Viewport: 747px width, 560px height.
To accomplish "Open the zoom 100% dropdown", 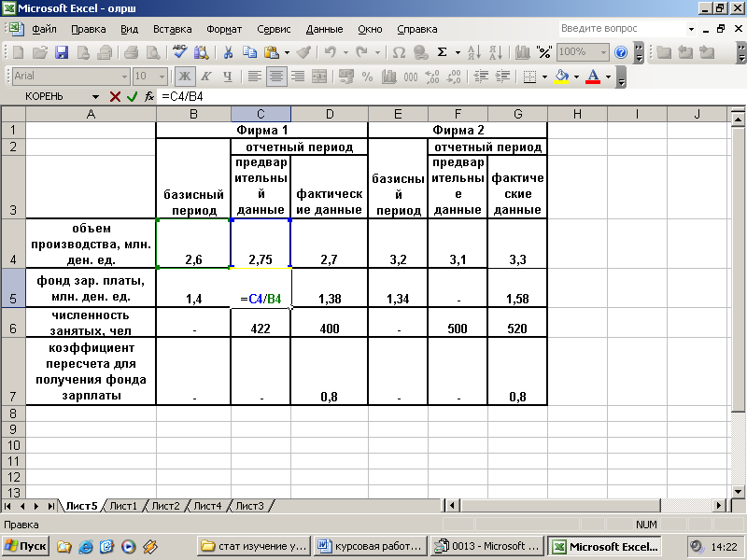I will click(603, 52).
